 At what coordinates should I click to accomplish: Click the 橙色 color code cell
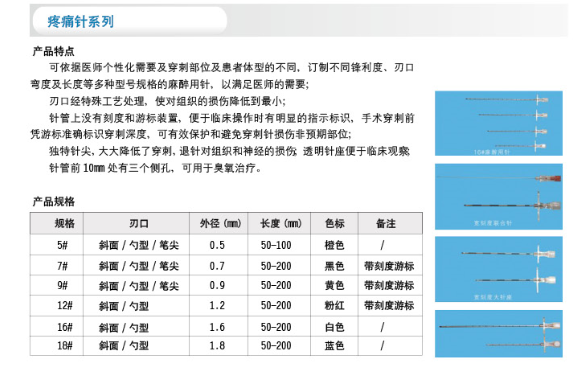[334, 245]
